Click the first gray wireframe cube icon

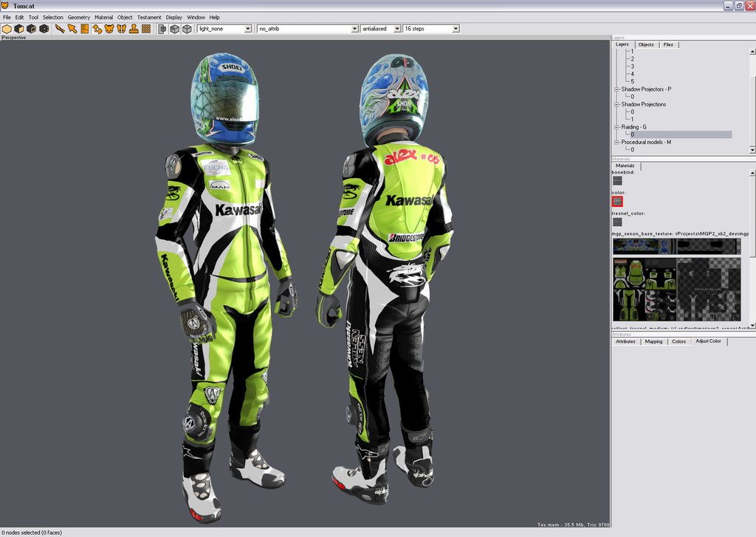click(x=174, y=29)
